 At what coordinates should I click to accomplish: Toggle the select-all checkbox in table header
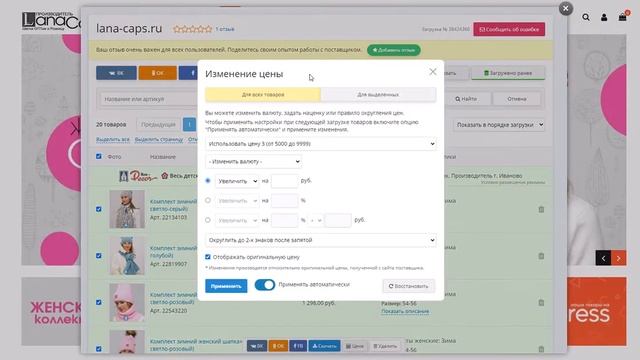coord(98,156)
